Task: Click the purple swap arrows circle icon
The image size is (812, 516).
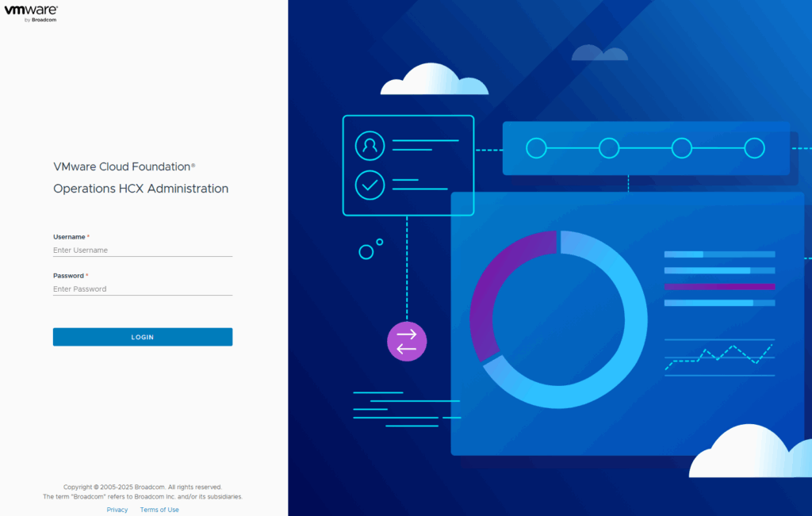Action: coord(407,342)
